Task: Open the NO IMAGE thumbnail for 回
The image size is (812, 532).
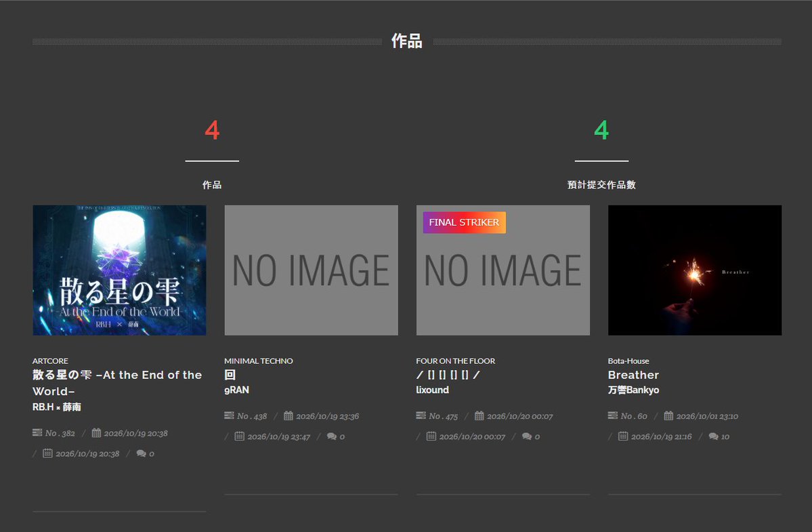Action: click(x=312, y=270)
